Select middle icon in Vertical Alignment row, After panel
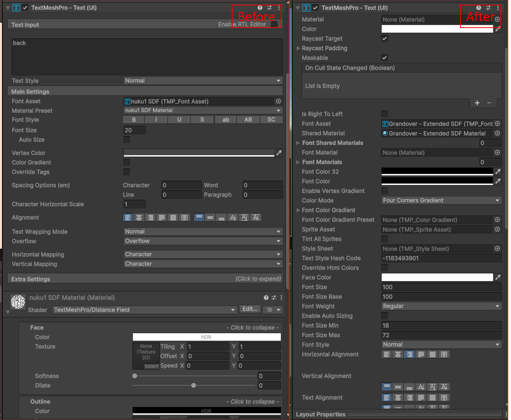 (398, 387)
